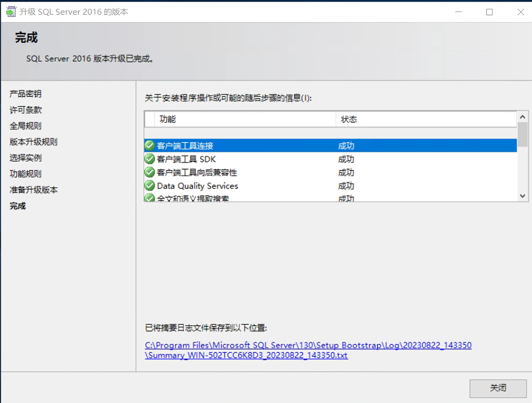Select the 客户端工具向后兼容性 row
This screenshot has width=532, height=403.
(331, 172)
